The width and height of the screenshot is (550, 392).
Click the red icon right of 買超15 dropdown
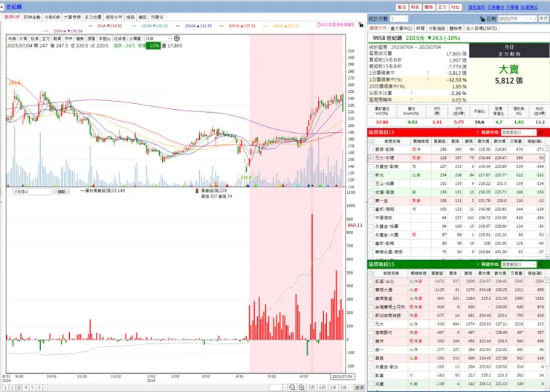click(x=540, y=132)
